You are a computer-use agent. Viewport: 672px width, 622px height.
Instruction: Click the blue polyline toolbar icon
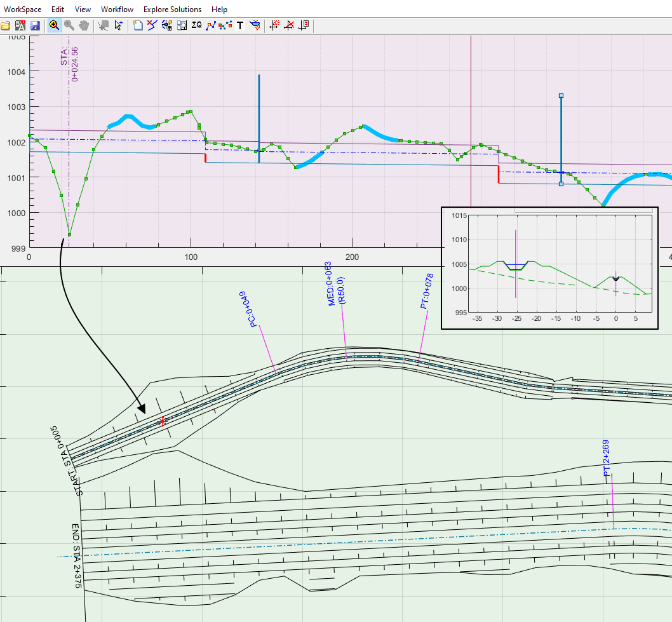[x=211, y=25]
